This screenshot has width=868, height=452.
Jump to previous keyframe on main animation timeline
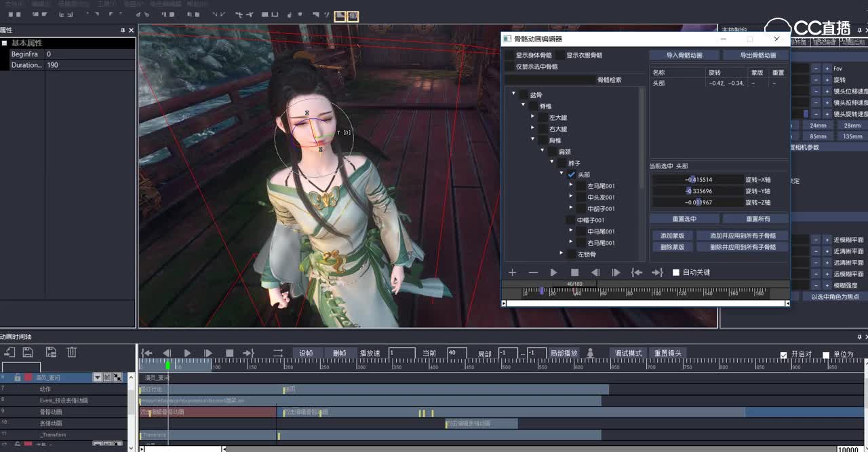146,353
